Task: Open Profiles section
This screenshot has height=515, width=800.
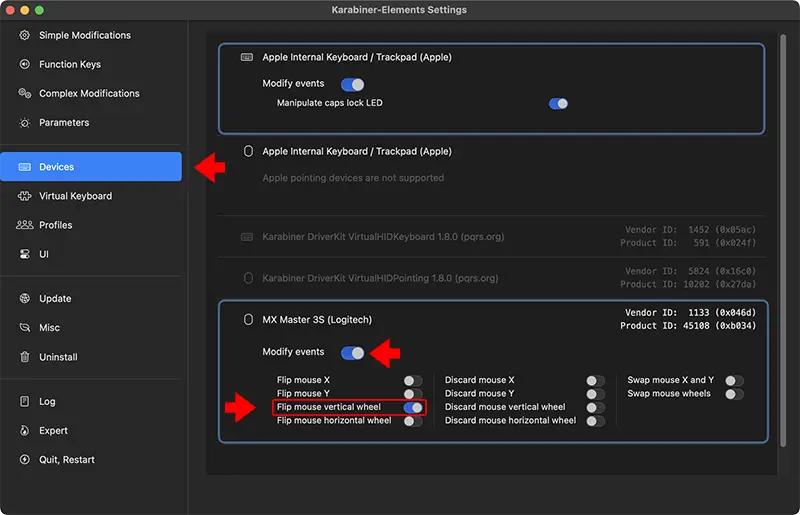Action: point(91,225)
